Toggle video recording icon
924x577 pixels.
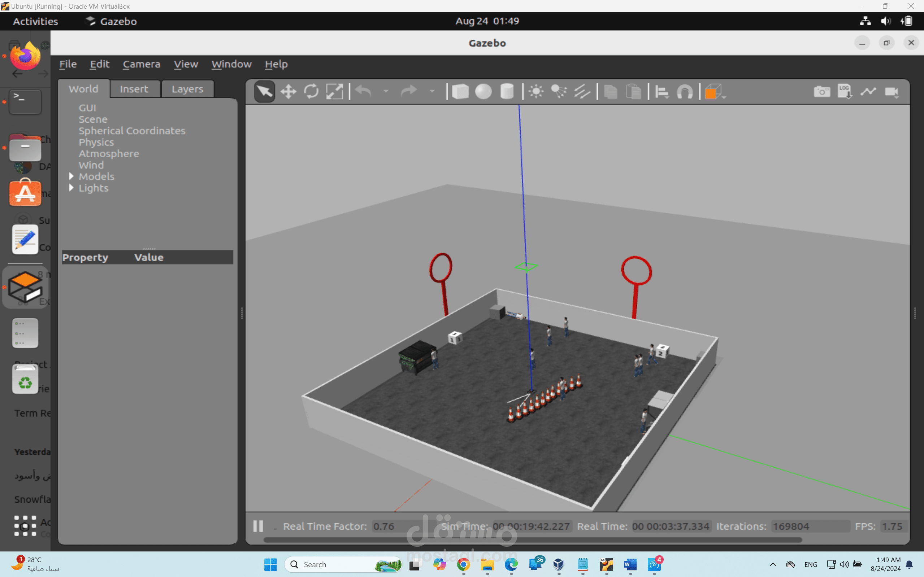coord(892,92)
